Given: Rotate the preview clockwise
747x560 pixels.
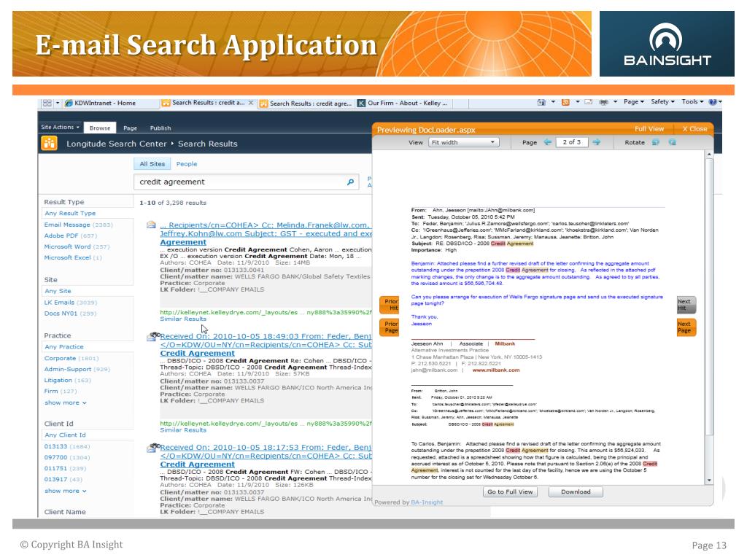Looking at the screenshot, I should [x=672, y=142].
